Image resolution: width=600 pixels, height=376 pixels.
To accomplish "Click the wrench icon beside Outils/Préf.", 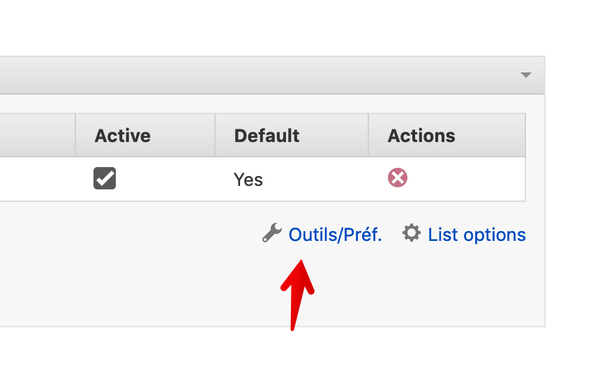I will pyautogui.click(x=272, y=233).
